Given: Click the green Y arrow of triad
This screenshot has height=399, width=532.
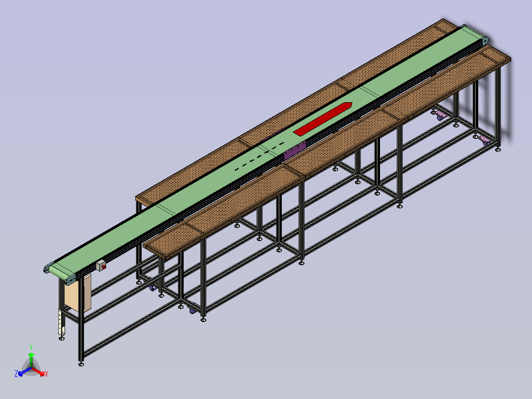Looking at the screenshot, I should click(x=31, y=359).
